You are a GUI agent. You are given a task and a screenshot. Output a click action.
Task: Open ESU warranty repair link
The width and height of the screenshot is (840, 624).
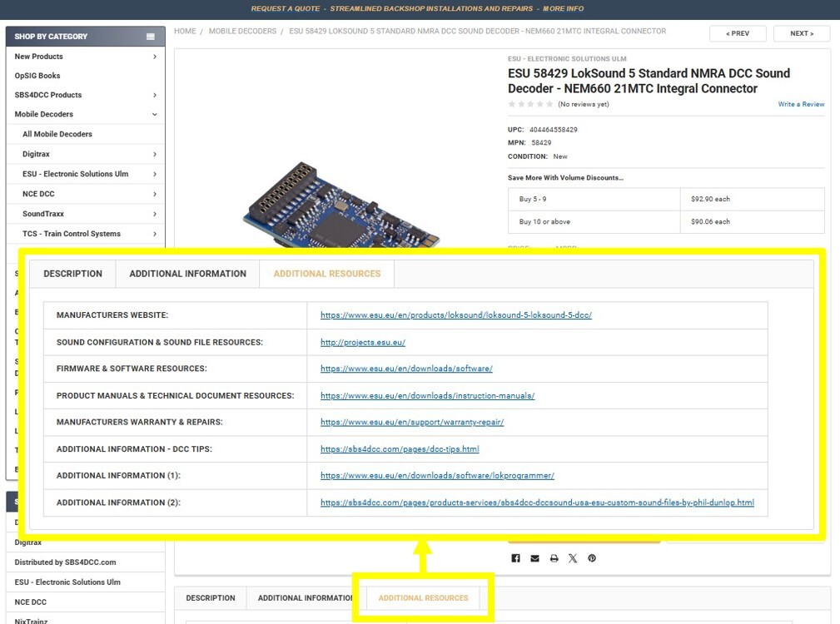(x=412, y=423)
